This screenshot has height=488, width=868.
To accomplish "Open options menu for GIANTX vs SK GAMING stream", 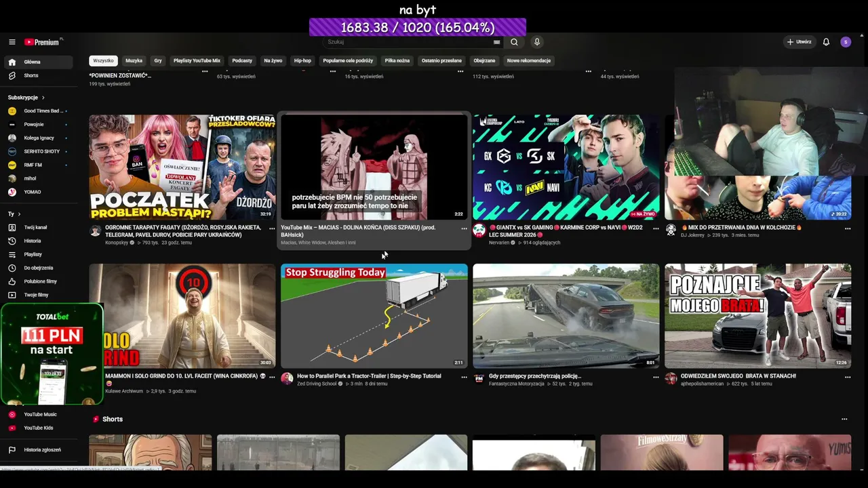I will [656, 228].
